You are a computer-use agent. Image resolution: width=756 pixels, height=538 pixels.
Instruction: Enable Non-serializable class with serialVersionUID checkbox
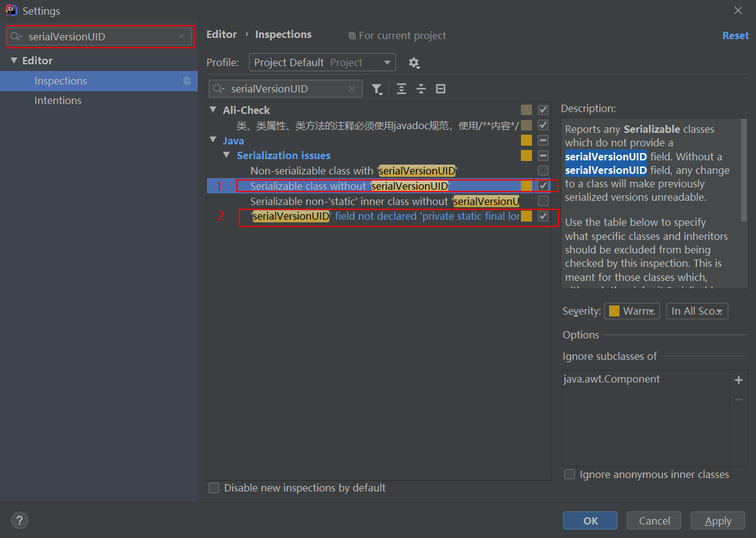543,171
